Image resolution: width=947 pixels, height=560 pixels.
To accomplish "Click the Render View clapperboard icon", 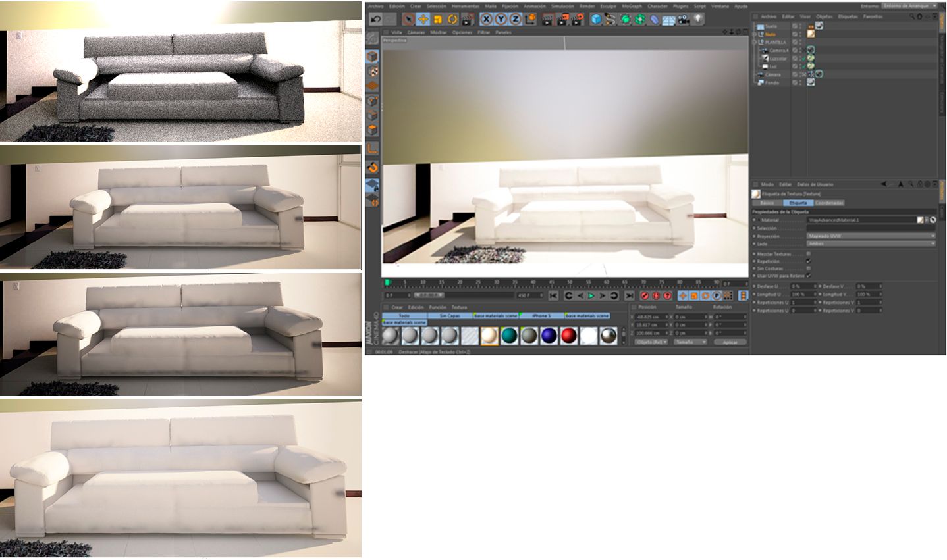I will coord(549,19).
